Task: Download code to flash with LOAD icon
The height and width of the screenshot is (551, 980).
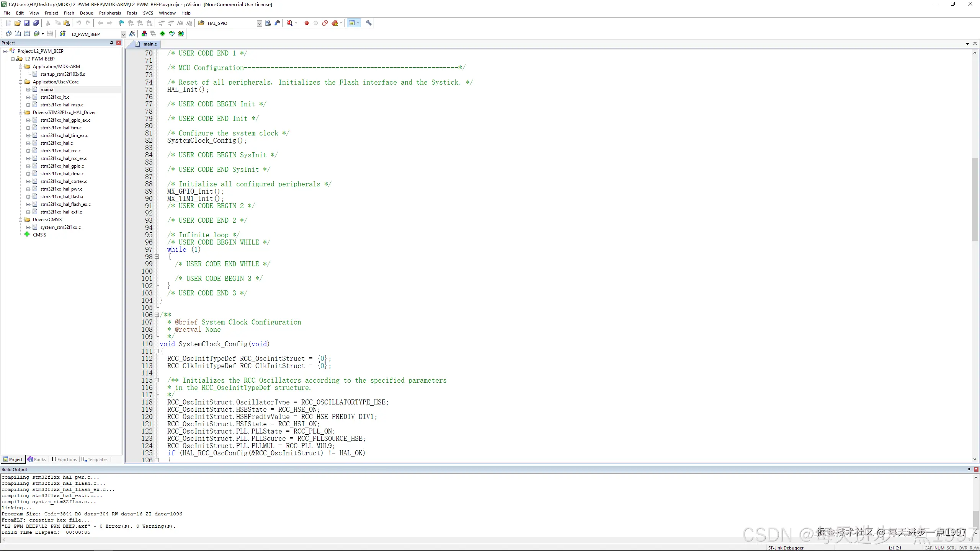Action: (x=62, y=34)
